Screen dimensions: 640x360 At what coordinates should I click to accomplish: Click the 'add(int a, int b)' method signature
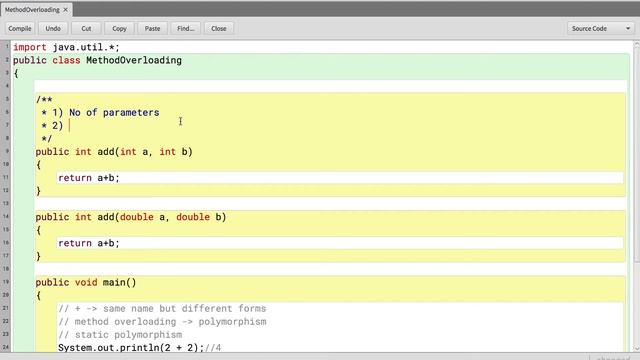pos(145,152)
